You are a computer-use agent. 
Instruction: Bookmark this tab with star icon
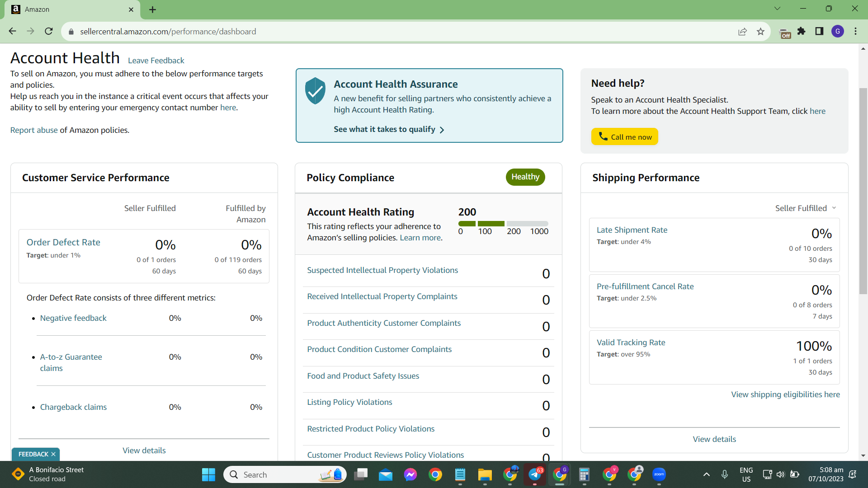pos(760,32)
